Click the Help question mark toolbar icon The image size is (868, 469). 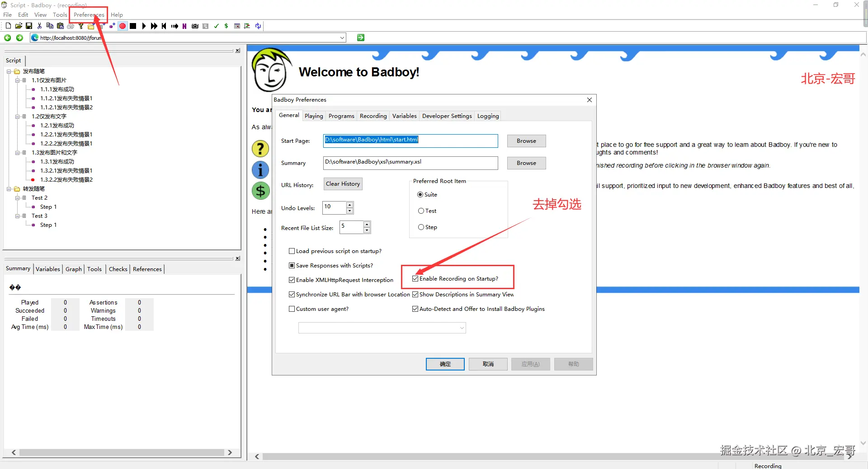click(81, 26)
